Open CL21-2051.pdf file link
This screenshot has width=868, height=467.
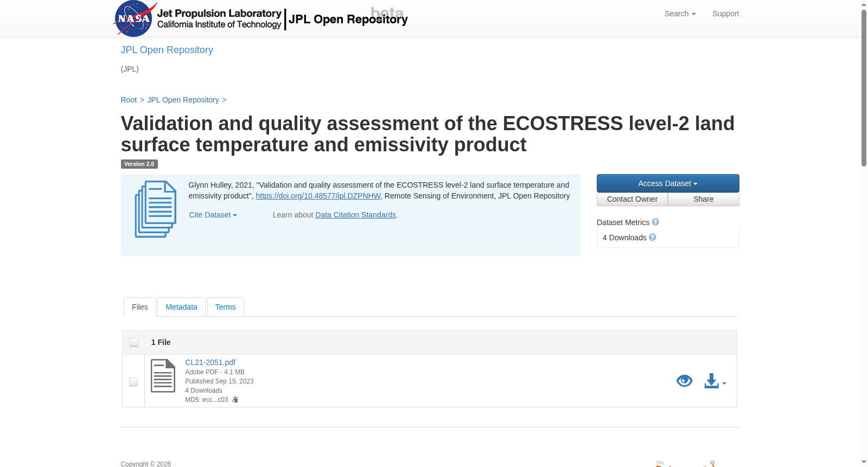point(210,362)
